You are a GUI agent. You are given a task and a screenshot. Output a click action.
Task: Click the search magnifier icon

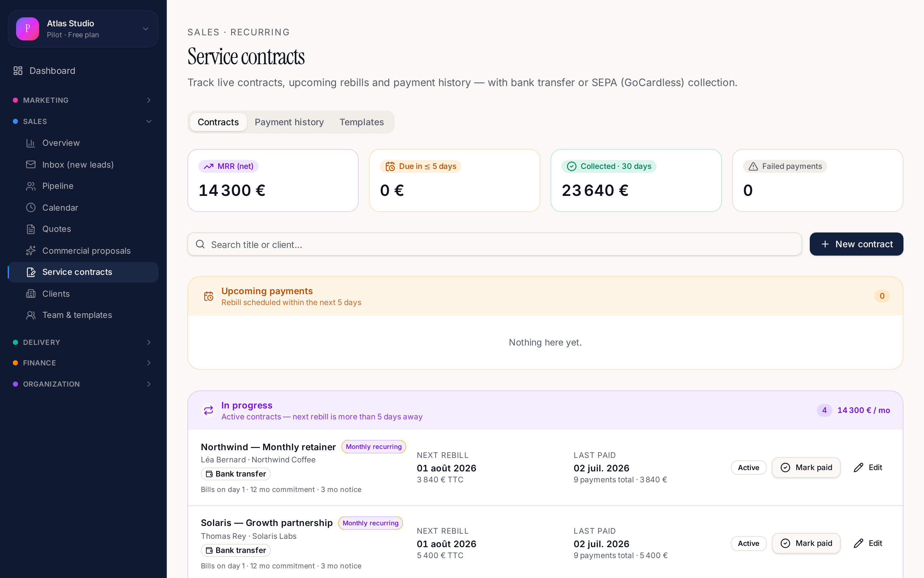[201, 244]
